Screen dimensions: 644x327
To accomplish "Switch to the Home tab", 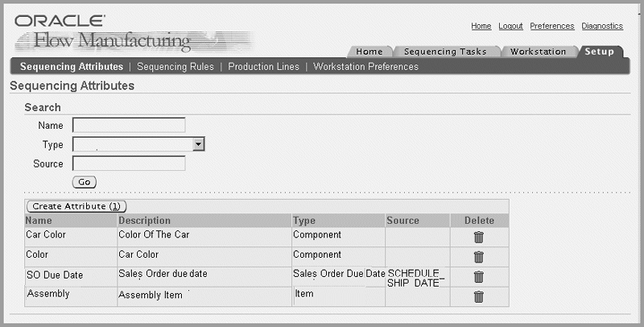I will [369, 52].
